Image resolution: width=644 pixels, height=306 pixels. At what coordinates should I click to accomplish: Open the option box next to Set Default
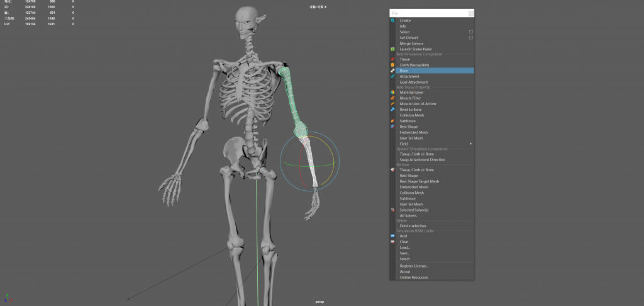point(470,37)
